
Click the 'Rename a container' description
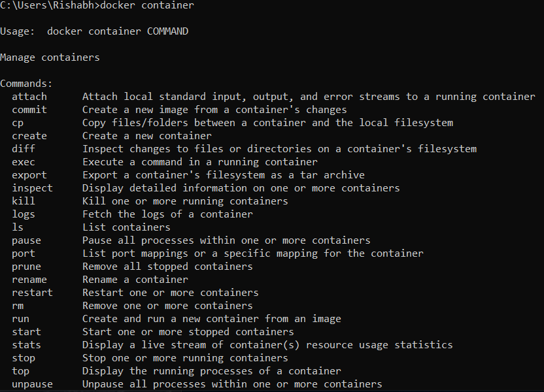tap(135, 280)
